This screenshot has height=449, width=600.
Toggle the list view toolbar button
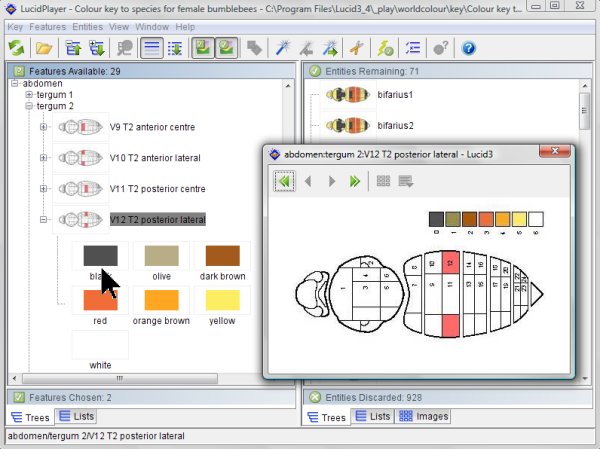coord(152,48)
